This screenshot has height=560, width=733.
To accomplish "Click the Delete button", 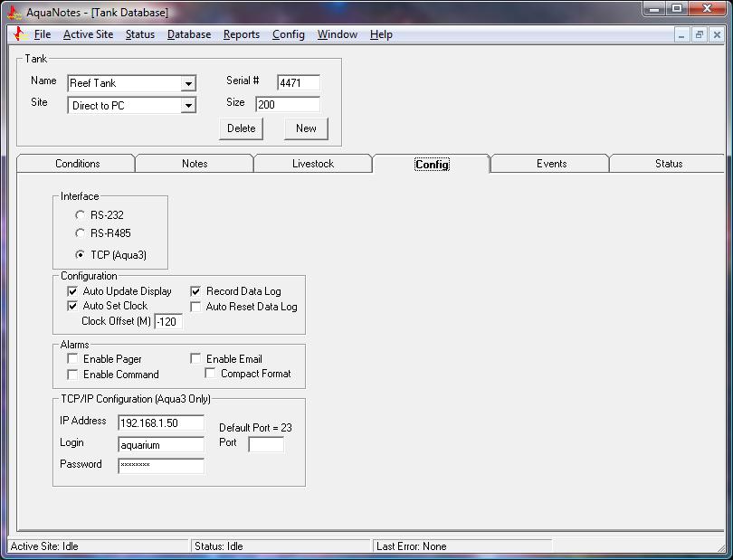I will pos(242,128).
